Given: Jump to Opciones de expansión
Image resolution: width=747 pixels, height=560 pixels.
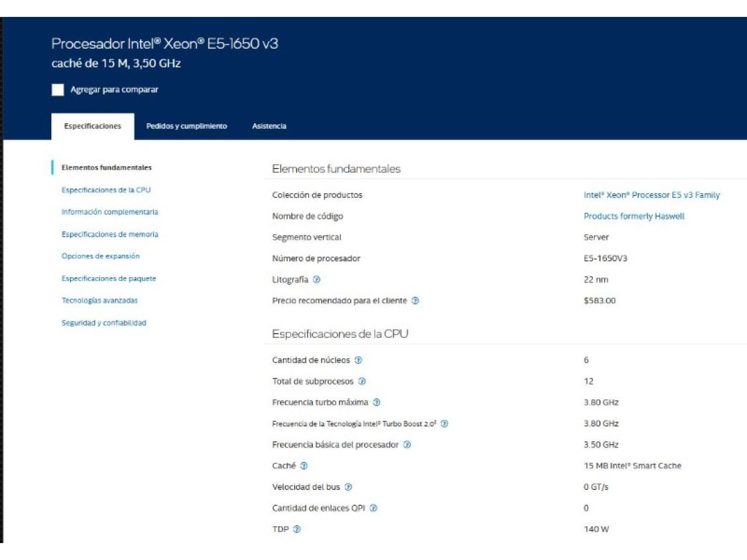Looking at the screenshot, I should (100, 256).
